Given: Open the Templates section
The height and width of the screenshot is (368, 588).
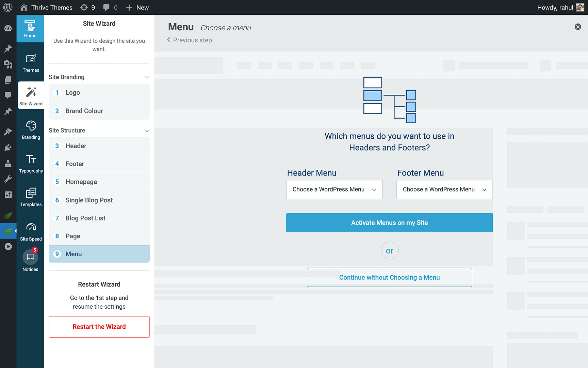Looking at the screenshot, I should [30, 197].
